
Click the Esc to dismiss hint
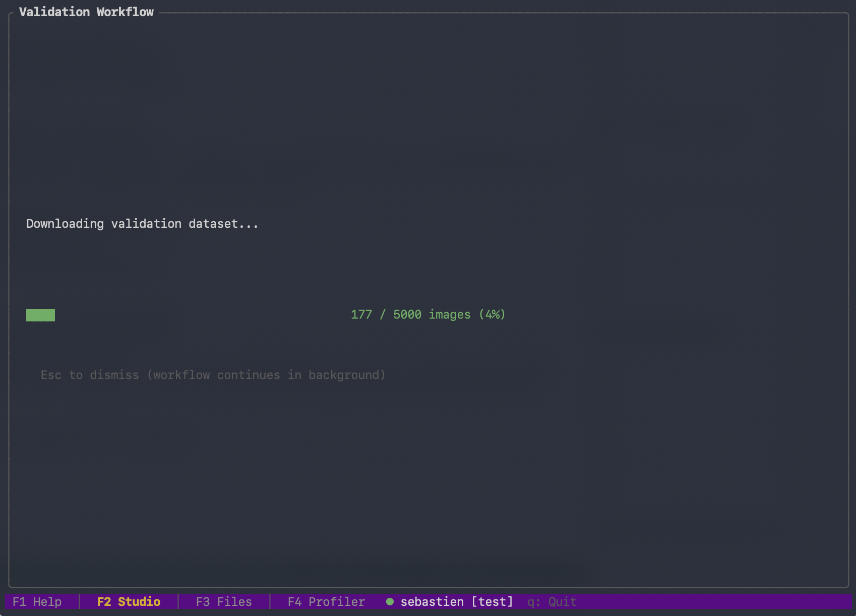(x=213, y=375)
